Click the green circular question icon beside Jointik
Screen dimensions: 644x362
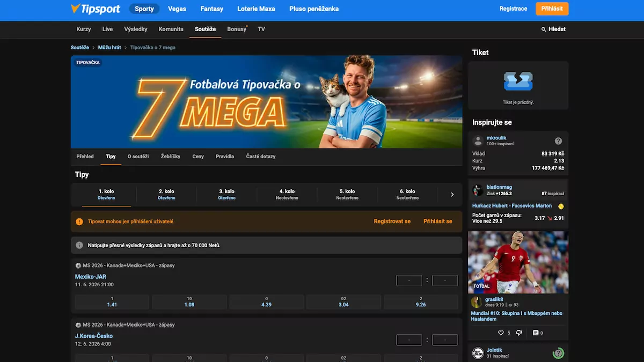point(558,353)
